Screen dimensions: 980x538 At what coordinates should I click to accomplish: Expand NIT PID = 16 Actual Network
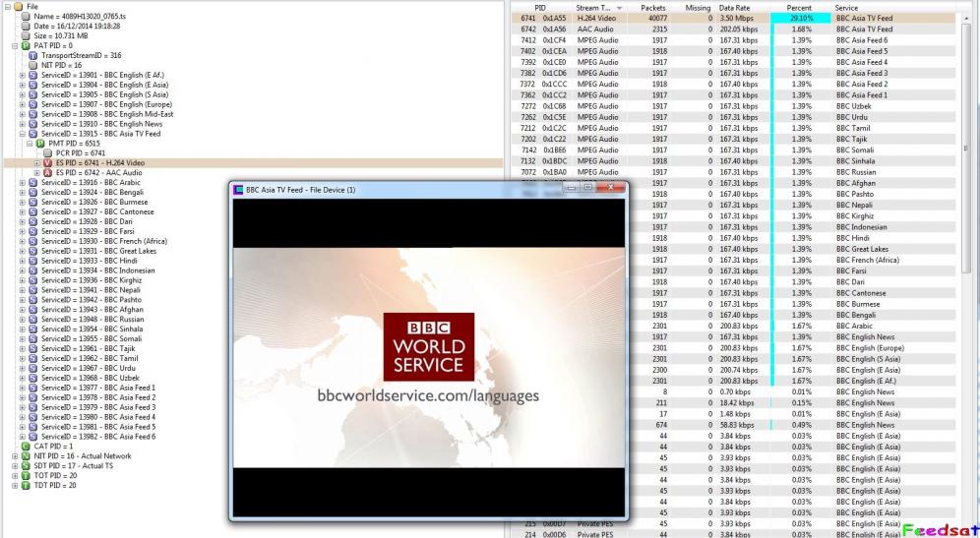click(15, 456)
